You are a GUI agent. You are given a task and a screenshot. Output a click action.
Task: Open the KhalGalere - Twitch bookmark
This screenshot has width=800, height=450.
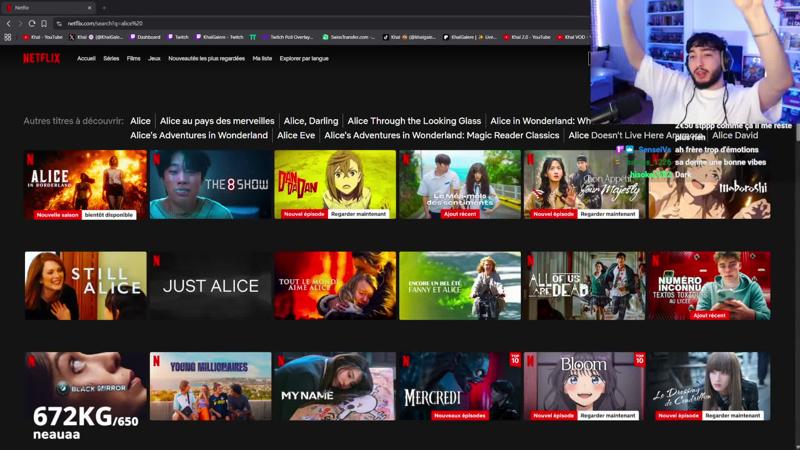(x=220, y=37)
